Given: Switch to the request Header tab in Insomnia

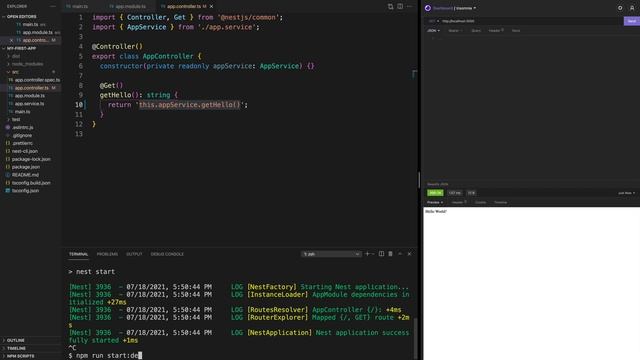Looking at the screenshot, I should pyautogui.click(x=496, y=31).
